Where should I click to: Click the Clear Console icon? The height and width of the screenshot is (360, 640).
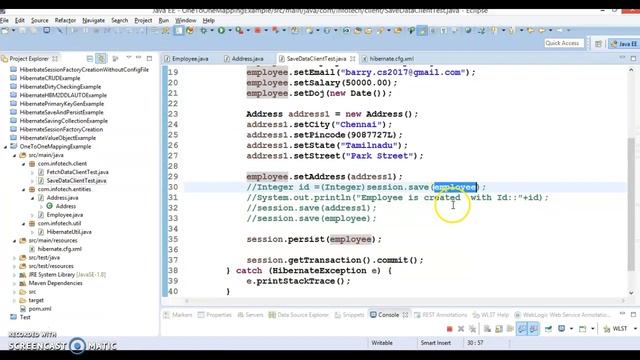click(487, 329)
